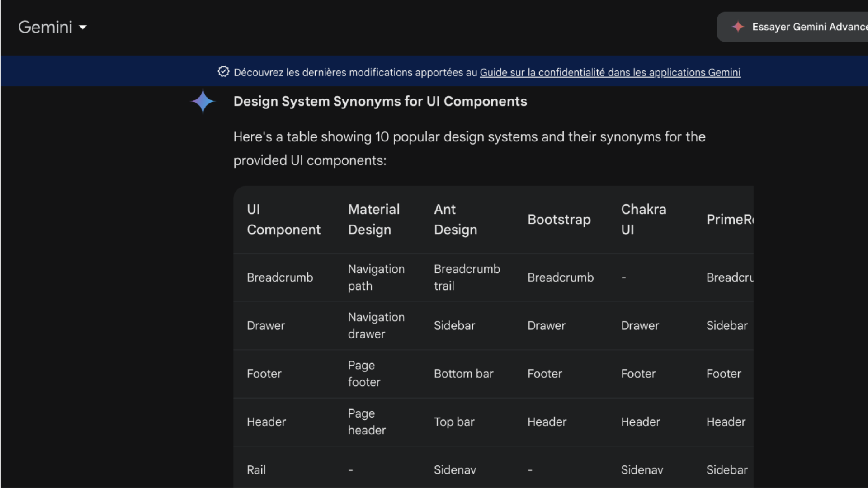Click the intro text 'Here's a table showing 10 popular'

pyautogui.click(x=336, y=137)
